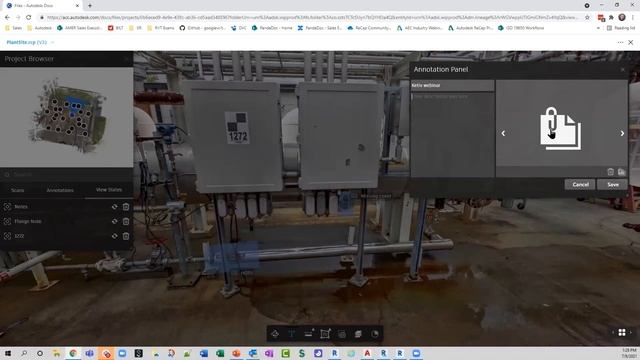Click the site minimap in Project Browser
Screen dimensions: 640x360
point(67,117)
